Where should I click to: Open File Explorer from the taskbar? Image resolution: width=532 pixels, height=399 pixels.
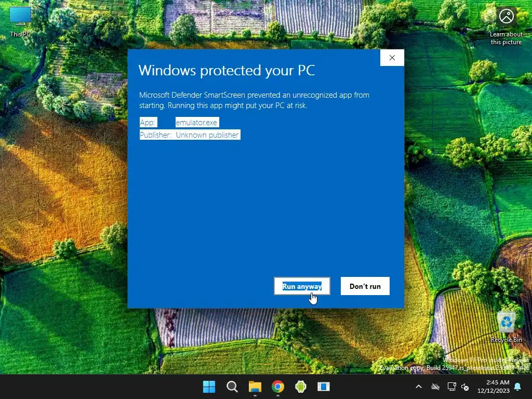255,387
